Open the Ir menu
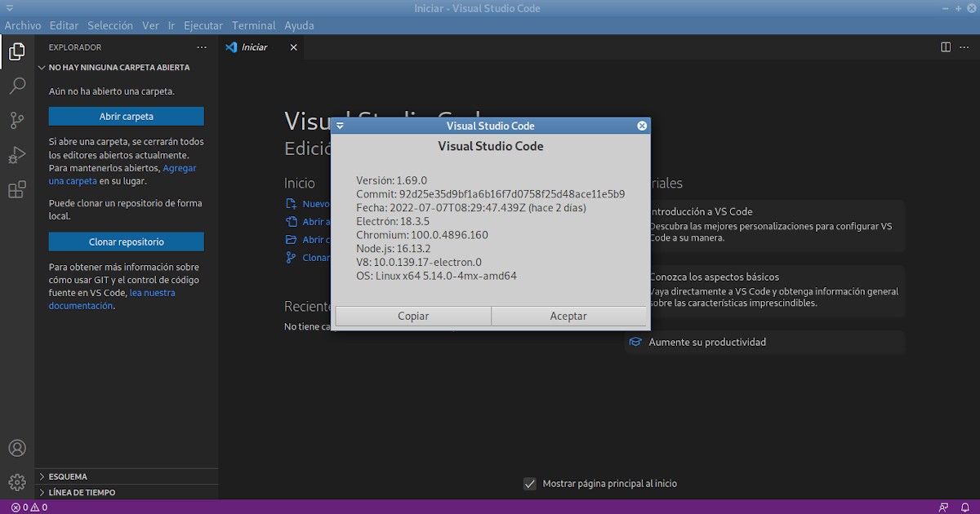Viewport: 980px width, 514px height. click(x=171, y=25)
